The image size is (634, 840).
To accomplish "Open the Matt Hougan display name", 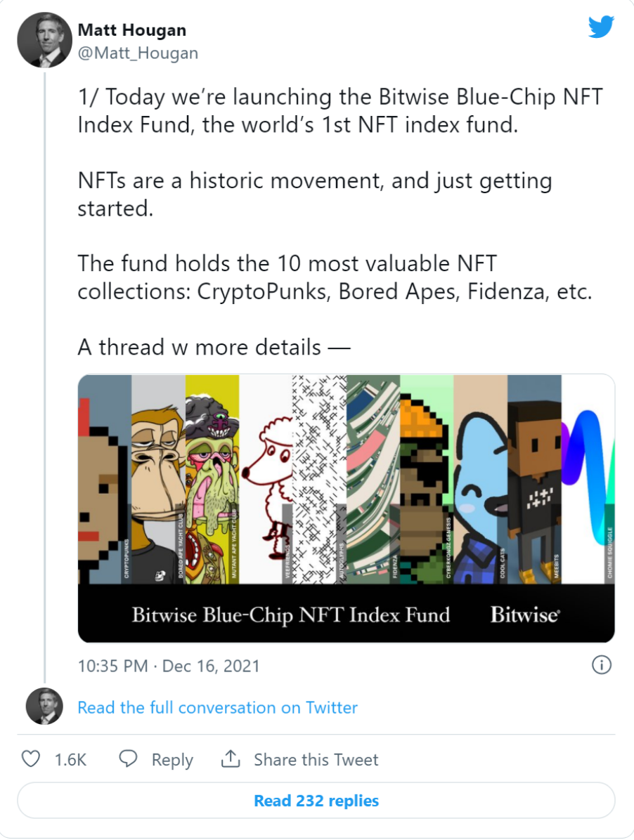I will click(x=132, y=30).
